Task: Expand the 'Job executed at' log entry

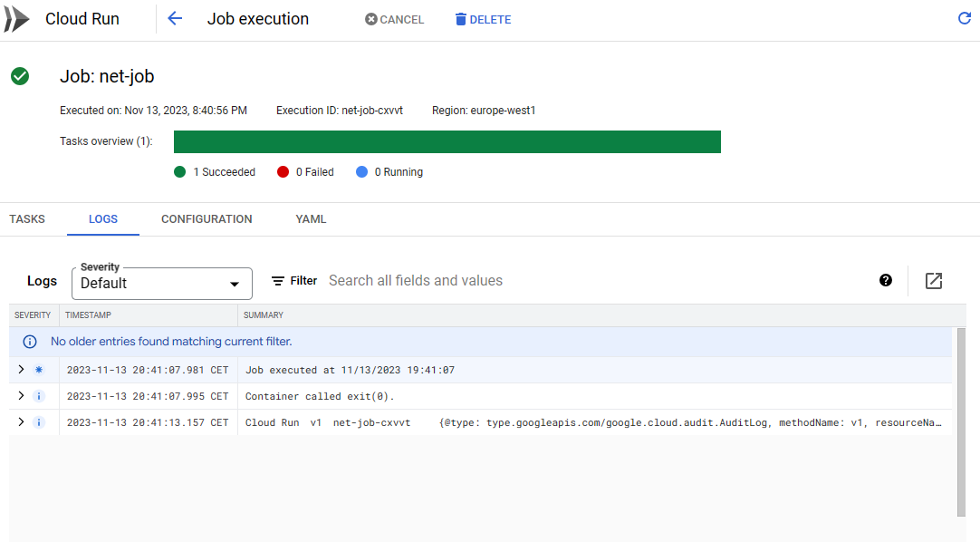Action: coord(21,370)
